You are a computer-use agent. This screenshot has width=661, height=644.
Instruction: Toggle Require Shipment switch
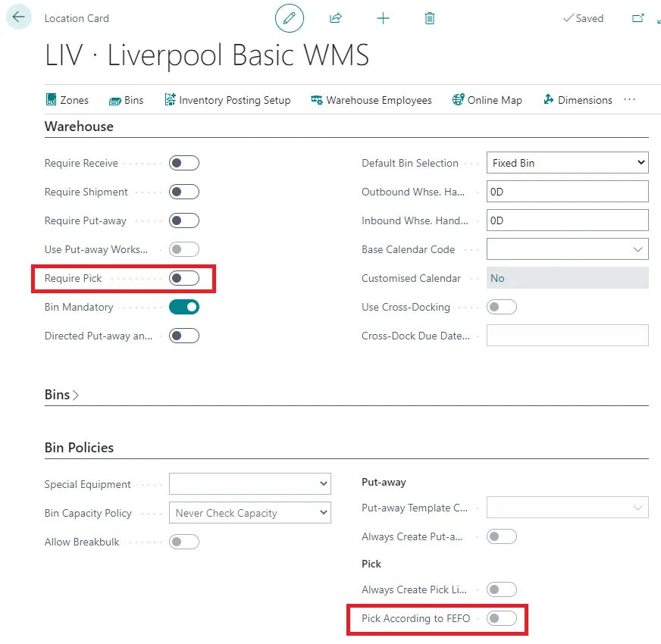pos(184,192)
